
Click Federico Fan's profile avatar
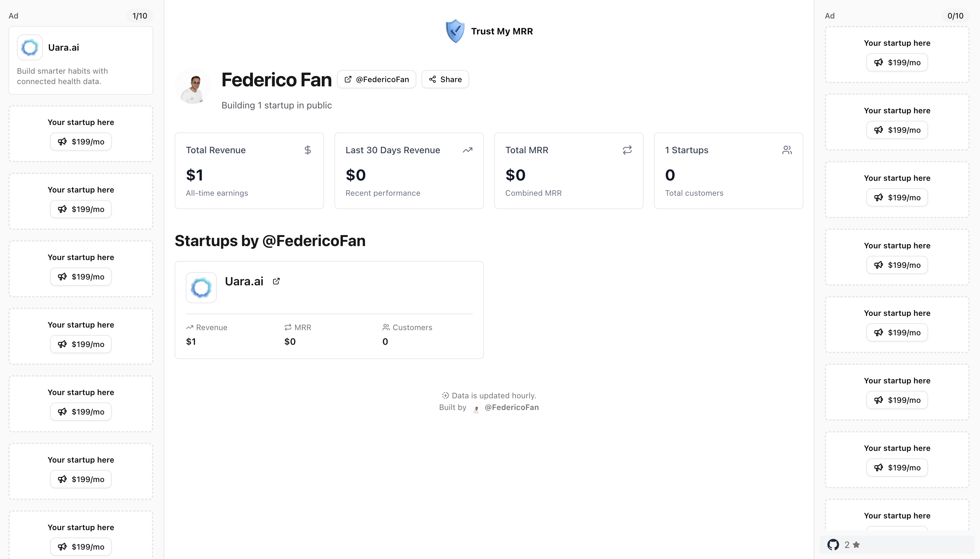[193, 87]
